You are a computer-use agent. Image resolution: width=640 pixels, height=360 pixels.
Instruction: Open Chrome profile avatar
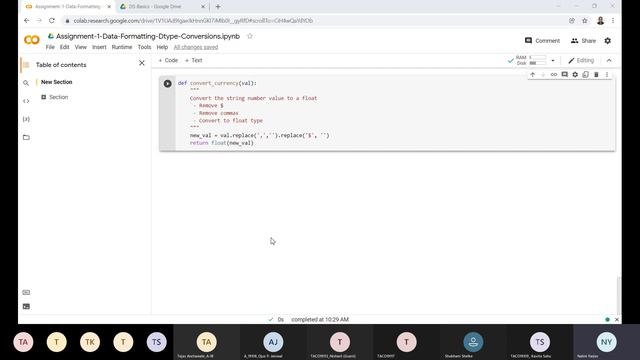click(x=600, y=20)
